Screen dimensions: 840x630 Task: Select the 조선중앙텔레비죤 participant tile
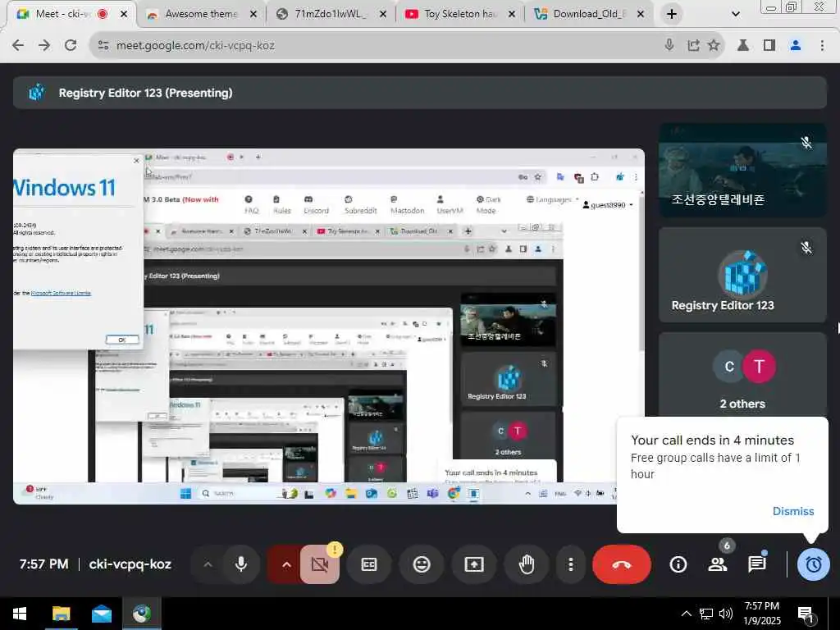pos(742,171)
